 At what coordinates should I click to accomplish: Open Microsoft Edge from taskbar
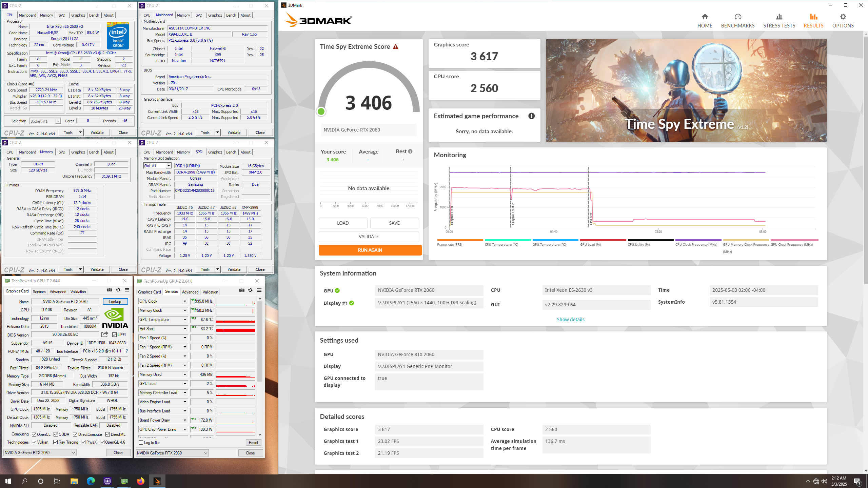click(91, 481)
